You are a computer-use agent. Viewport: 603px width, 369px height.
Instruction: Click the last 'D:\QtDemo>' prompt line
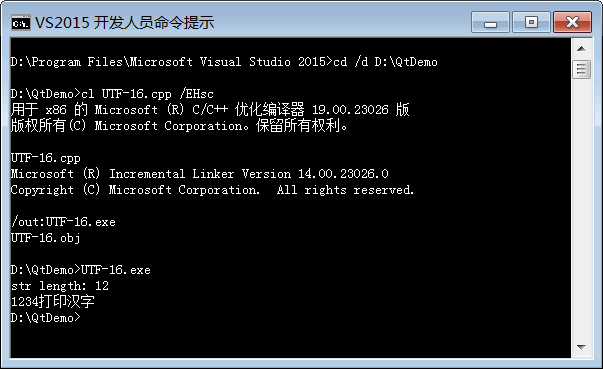coord(46,318)
